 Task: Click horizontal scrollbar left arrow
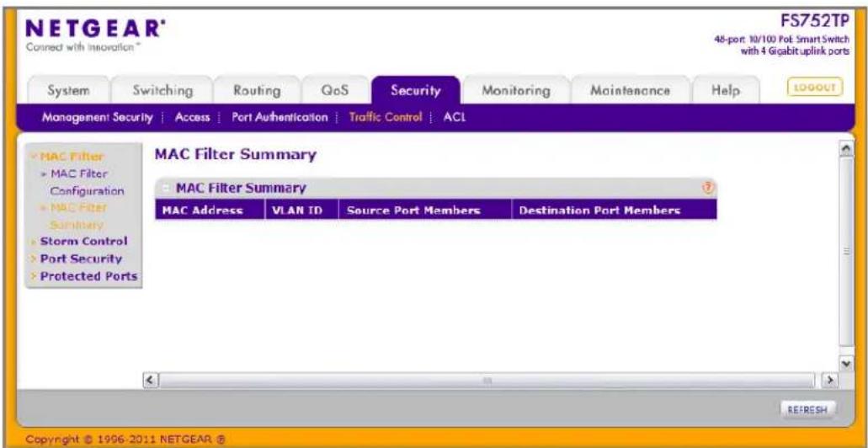149,381
